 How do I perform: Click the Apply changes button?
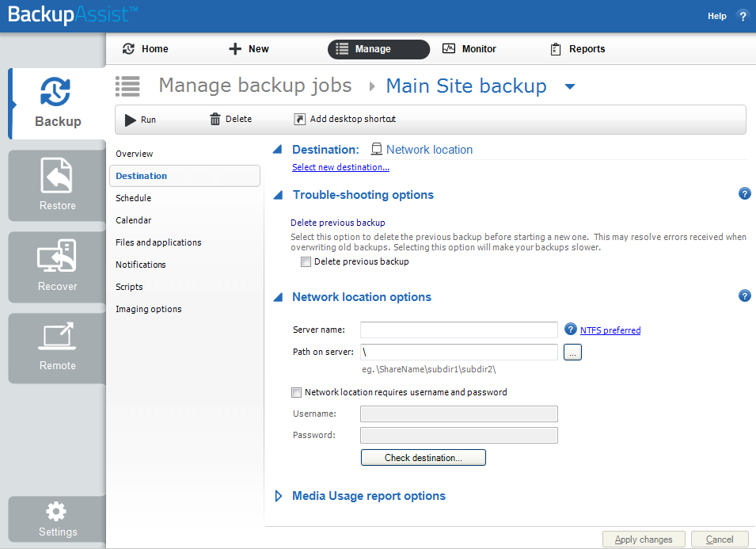pos(644,539)
